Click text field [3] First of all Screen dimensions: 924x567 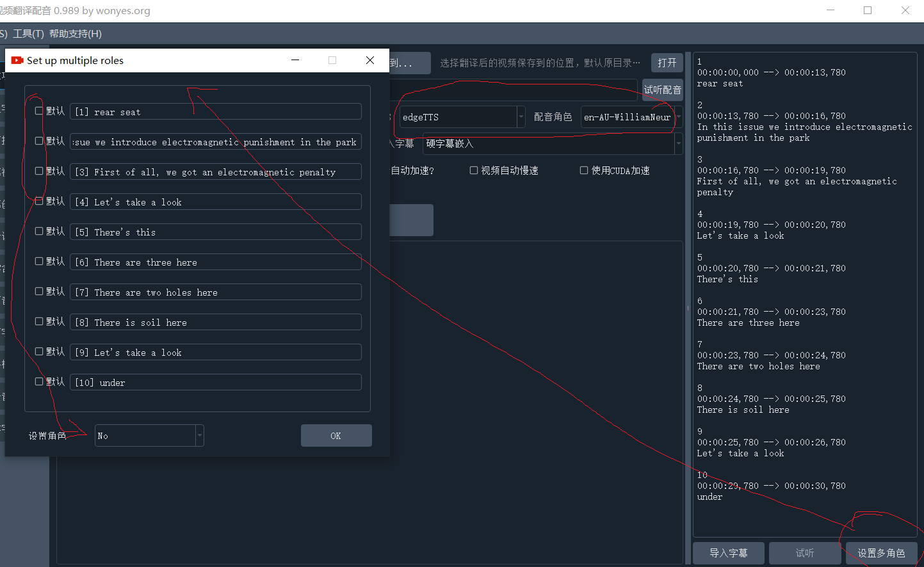click(216, 172)
